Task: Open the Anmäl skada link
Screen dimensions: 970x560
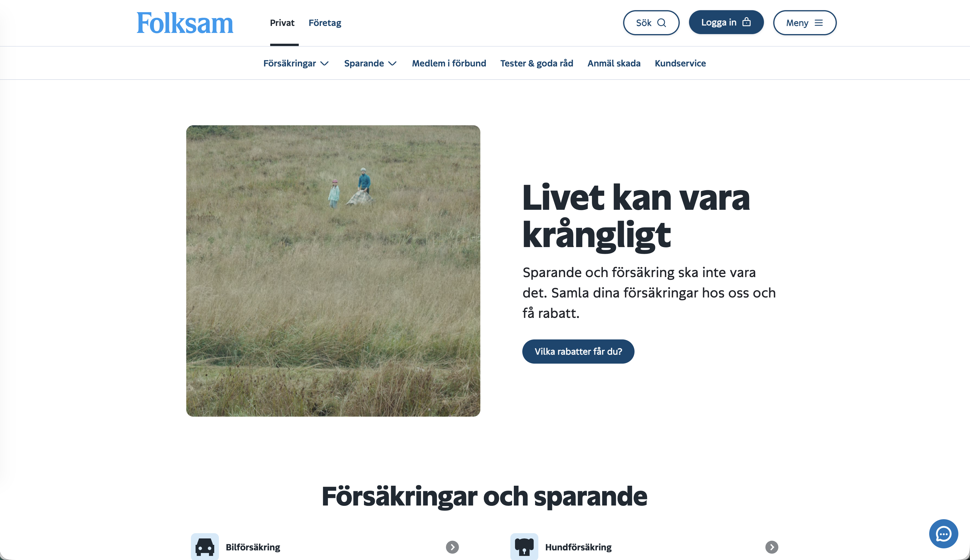Action: [614, 63]
